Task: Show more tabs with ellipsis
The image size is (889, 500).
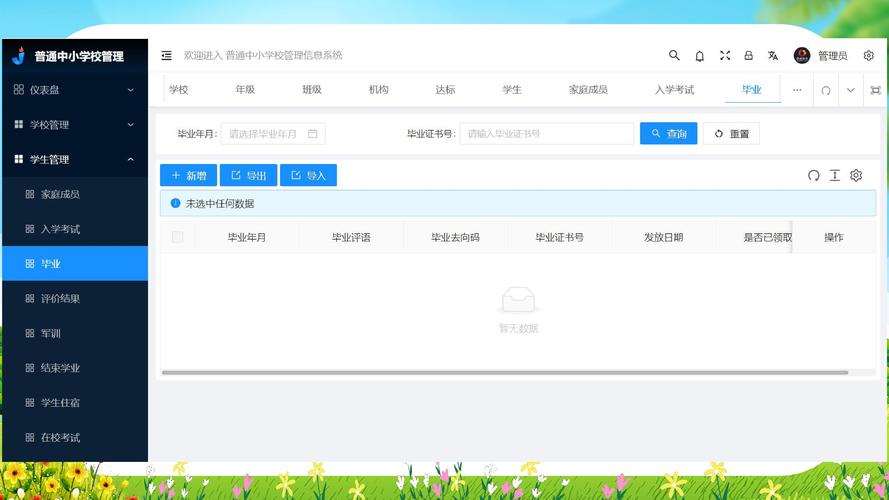Action: coord(797,90)
